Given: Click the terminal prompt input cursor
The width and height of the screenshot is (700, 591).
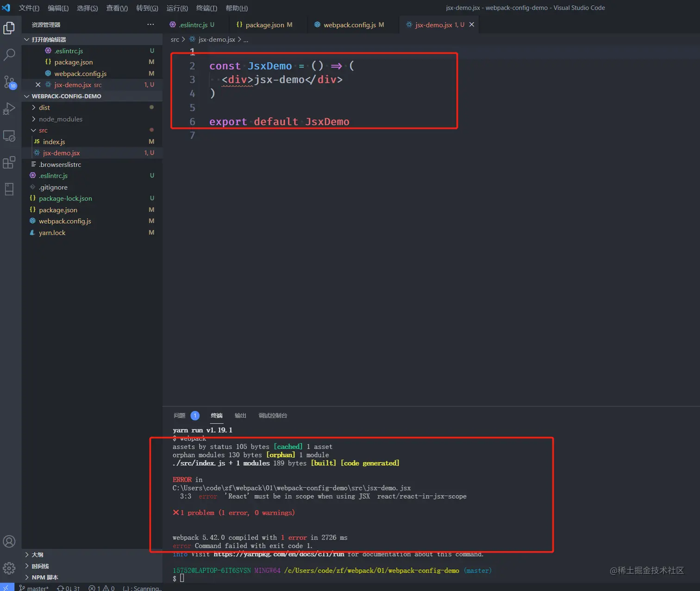Looking at the screenshot, I should 182,578.
